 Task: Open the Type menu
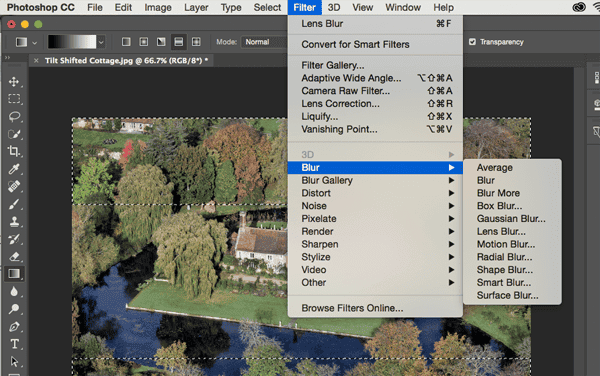pos(231,7)
